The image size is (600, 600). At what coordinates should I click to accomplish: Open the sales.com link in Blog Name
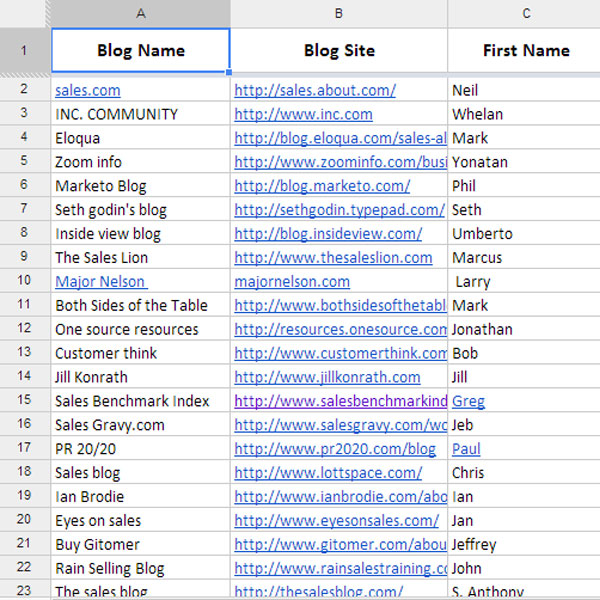(88, 90)
